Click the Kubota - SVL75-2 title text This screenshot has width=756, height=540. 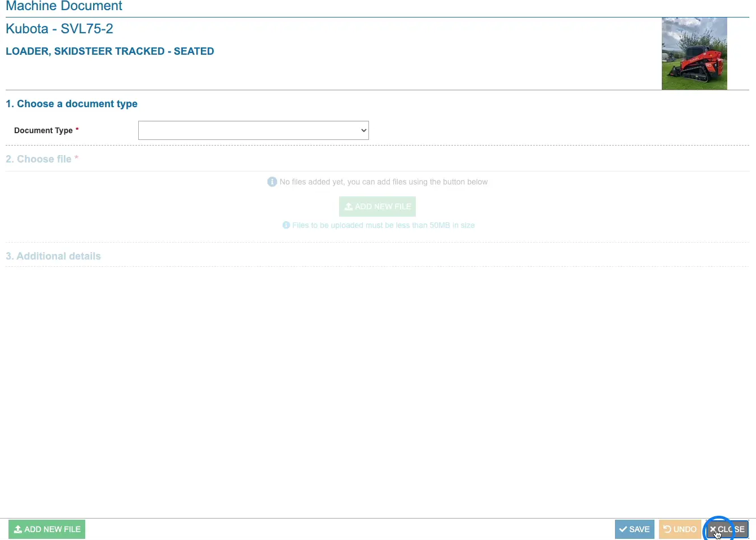click(59, 29)
